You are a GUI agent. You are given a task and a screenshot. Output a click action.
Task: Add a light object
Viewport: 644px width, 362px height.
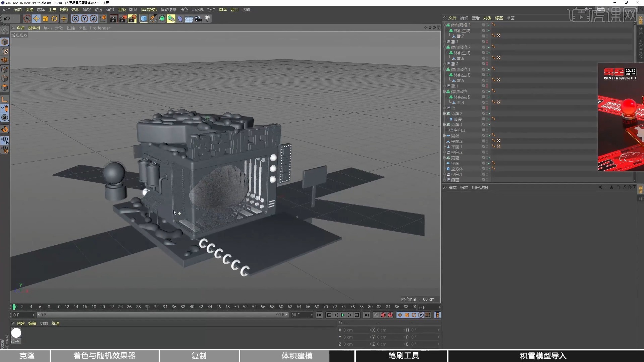point(207,19)
